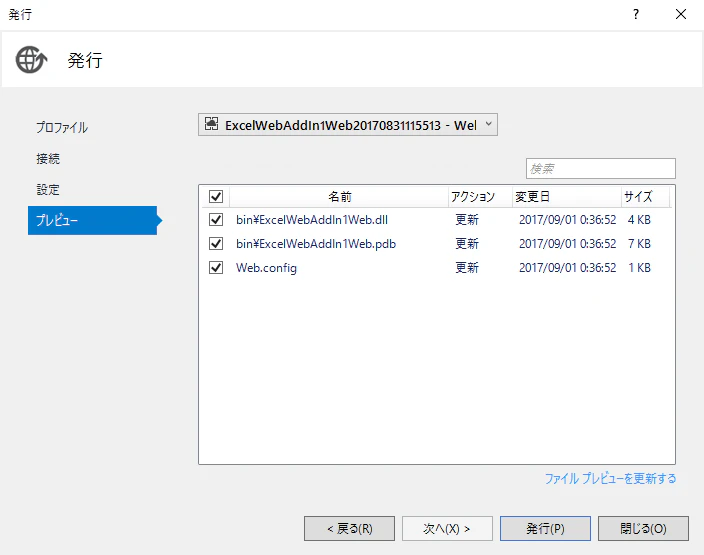Switch to プロファイル tab
The width and height of the screenshot is (704, 555).
tap(62, 128)
